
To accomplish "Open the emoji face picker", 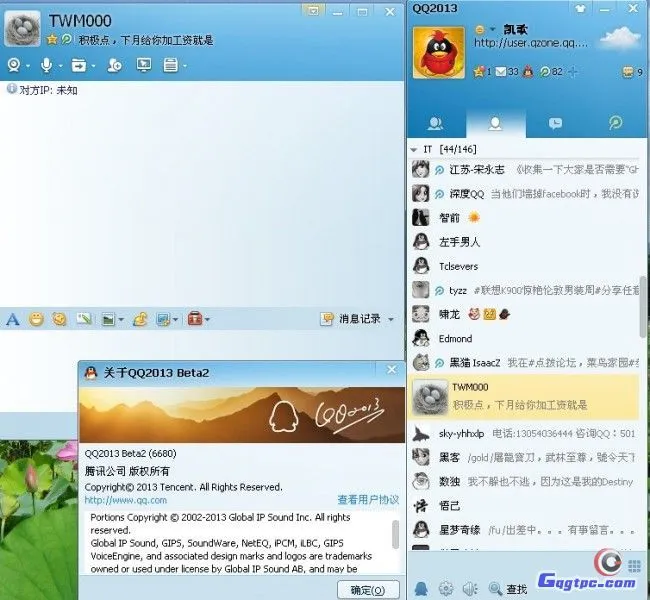I will coord(36,319).
